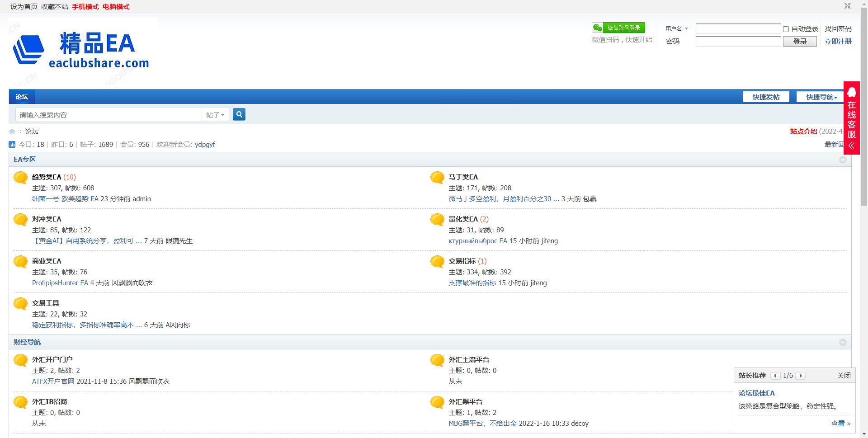Image resolution: width=868 pixels, height=438 pixels.
Task: Open the EA专区 section heading link
Action: point(24,160)
